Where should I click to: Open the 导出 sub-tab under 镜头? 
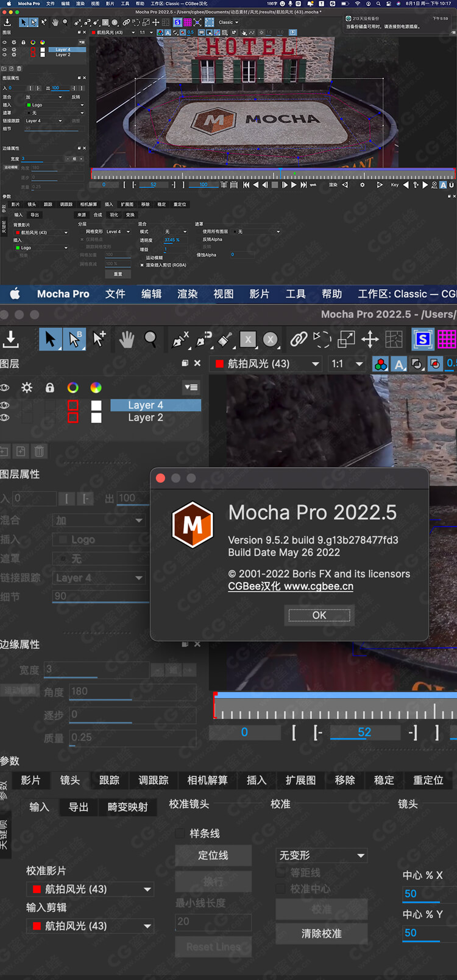tap(78, 807)
